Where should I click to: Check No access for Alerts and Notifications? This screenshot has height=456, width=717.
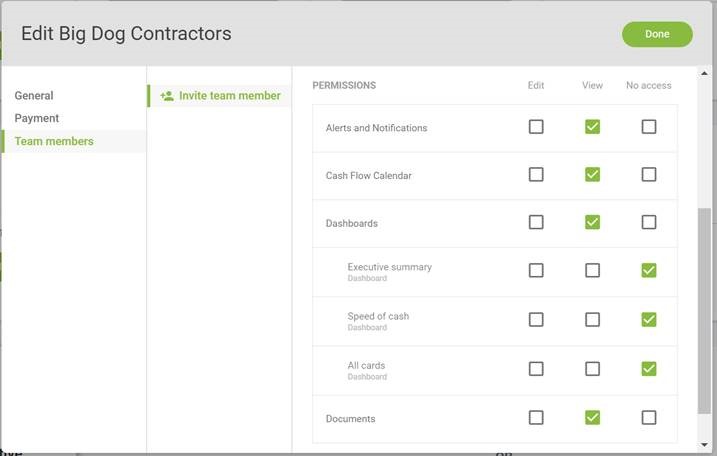pos(648,127)
